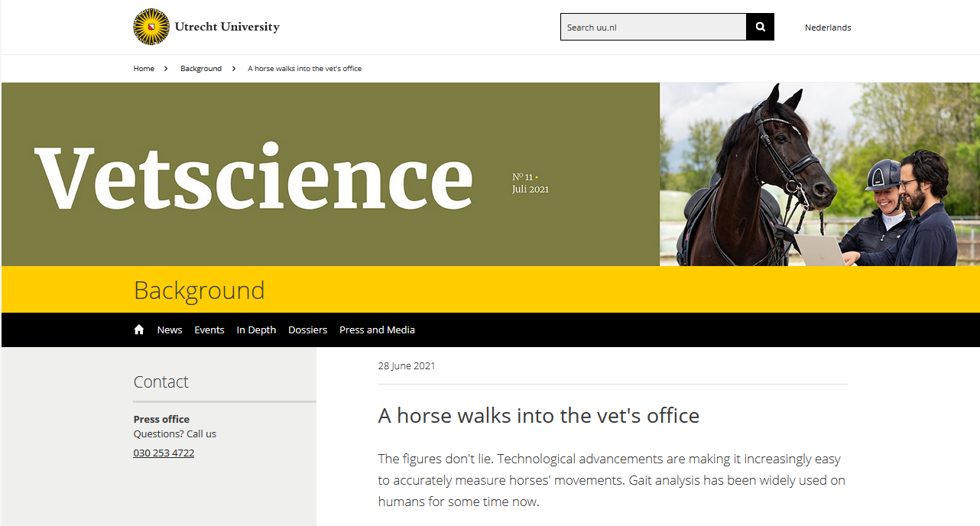Click the article heading 'A horse walks into the vet's office'
980x526 pixels.
(x=539, y=416)
